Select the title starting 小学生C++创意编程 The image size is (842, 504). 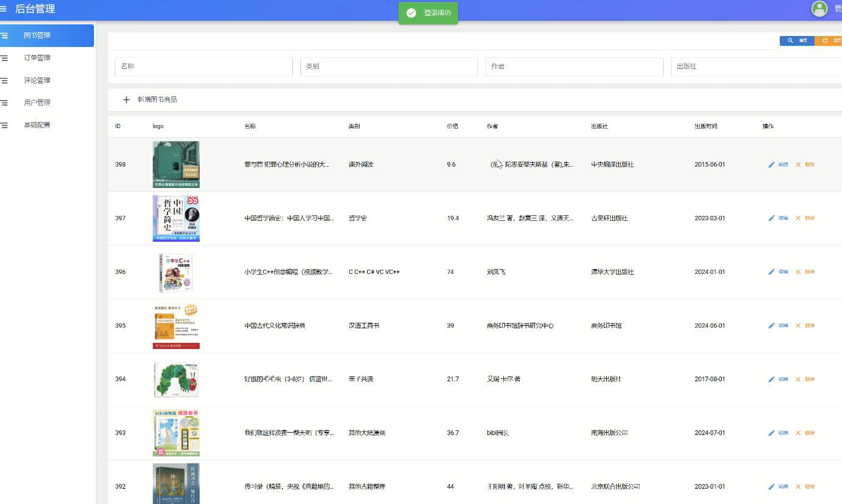pyautogui.click(x=288, y=272)
